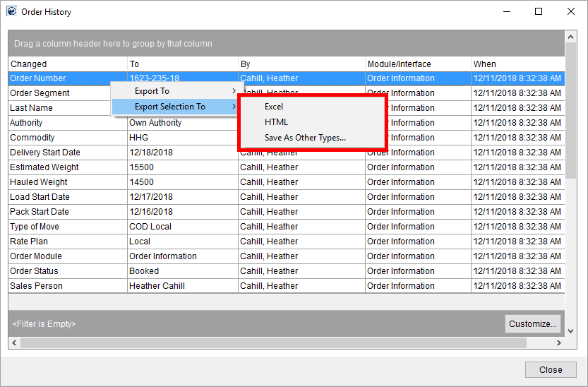
Task: Click Save As Other Types option
Action: click(305, 138)
